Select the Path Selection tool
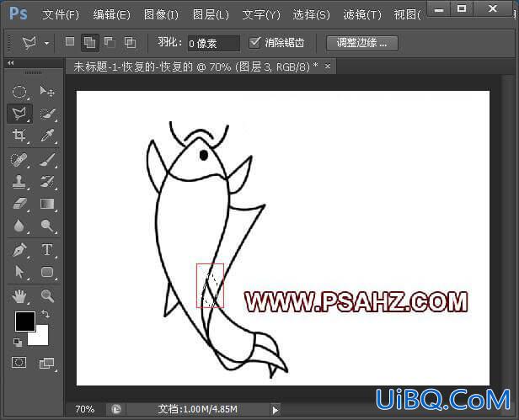Image resolution: width=519 pixels, height=420 pixels. [19, 272]
